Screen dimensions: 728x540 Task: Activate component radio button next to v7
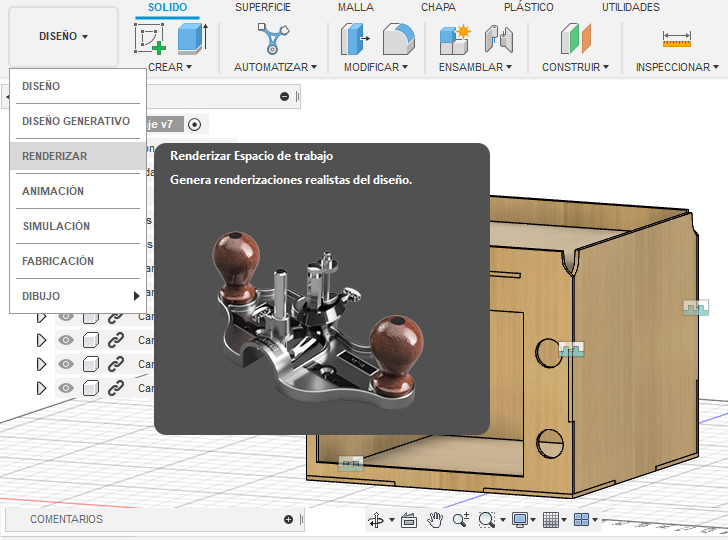pyautogui.click(x=195, y=124)
